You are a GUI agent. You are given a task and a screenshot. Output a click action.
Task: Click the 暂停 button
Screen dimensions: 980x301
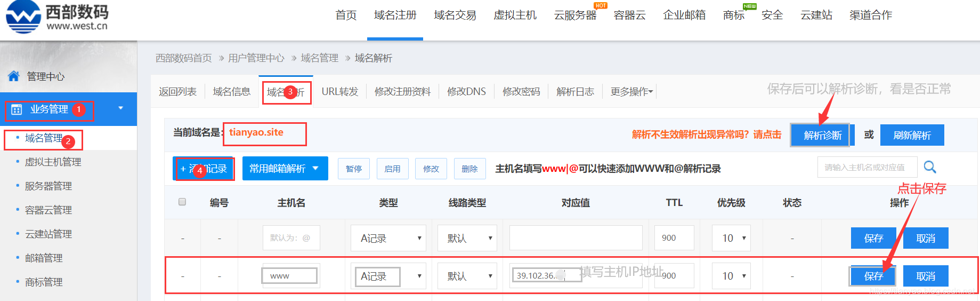tap(354, 169)
